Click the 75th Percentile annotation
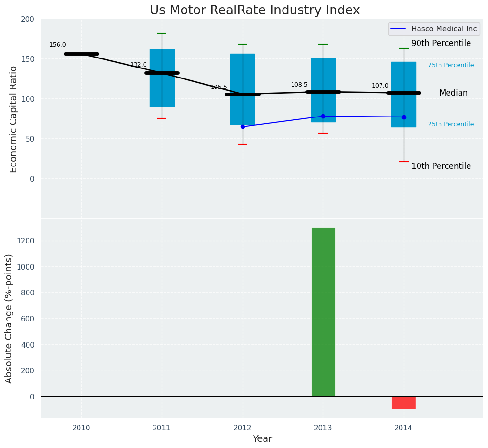 [450, 65]
